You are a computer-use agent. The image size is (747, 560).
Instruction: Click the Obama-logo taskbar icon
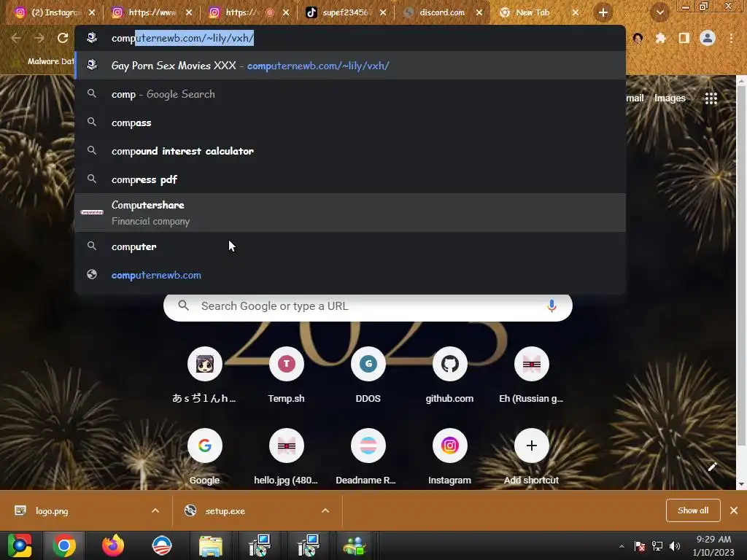pos(161,545)
